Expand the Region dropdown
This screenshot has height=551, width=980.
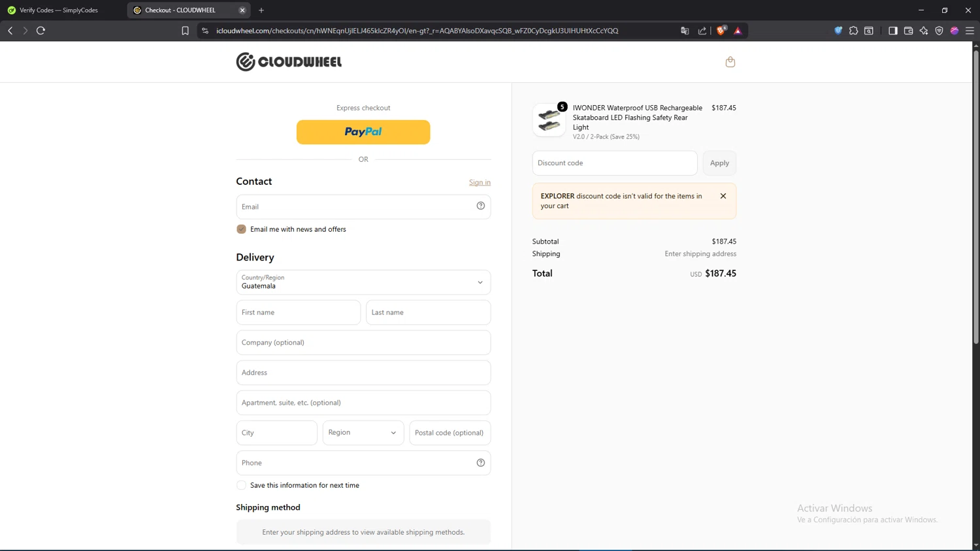(x=363, y=433)
